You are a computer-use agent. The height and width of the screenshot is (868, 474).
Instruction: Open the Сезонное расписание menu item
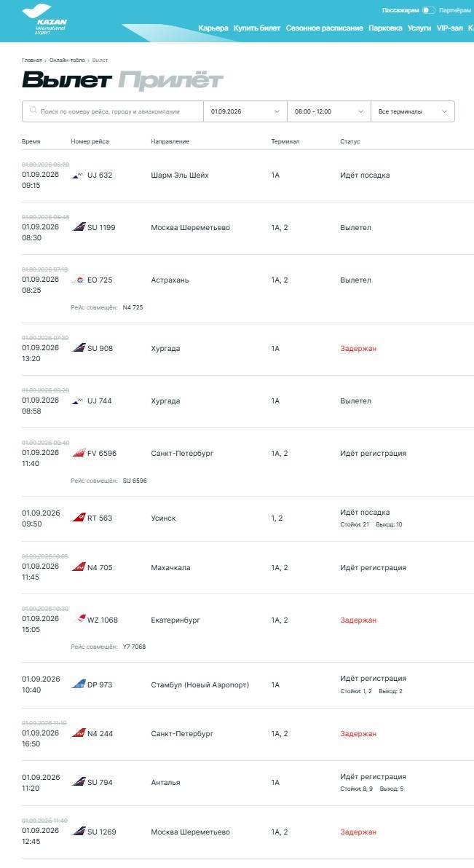pos(325,28)
